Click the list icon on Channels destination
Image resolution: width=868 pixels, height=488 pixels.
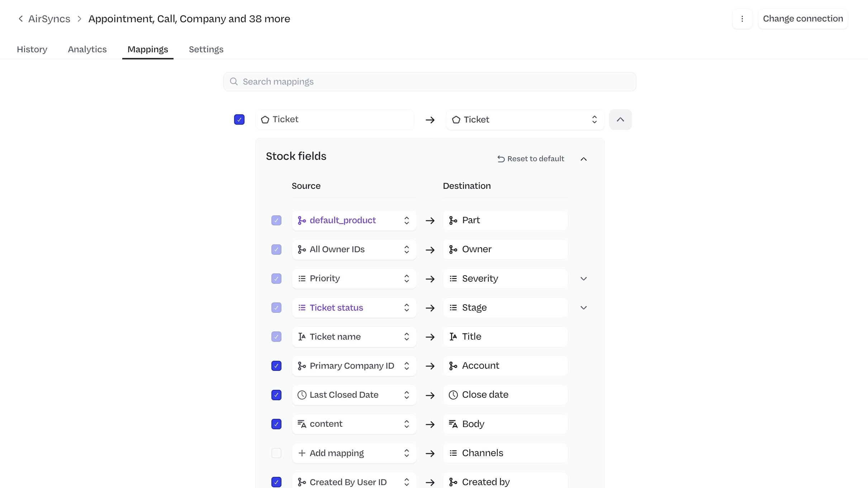click(453, 453)
